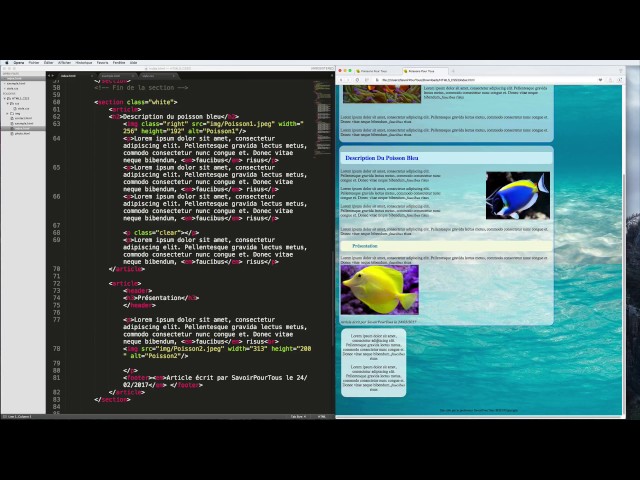Open the Afficher menu
The image size is (640, 480).
[x=64, y=63]
